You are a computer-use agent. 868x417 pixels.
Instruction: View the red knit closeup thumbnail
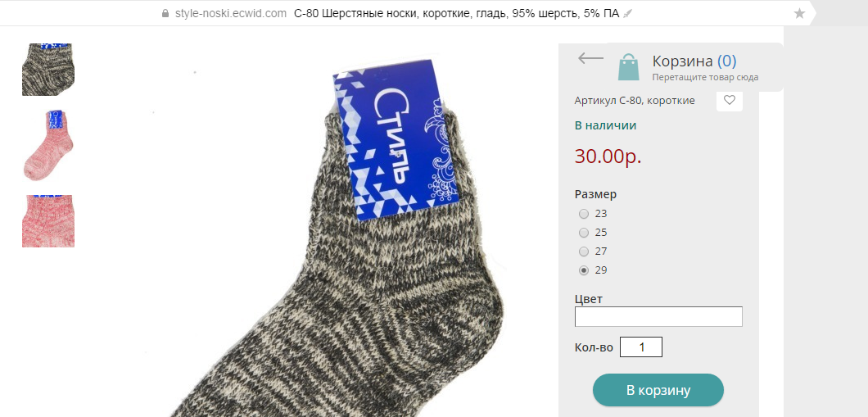click(x=48, y=221)
